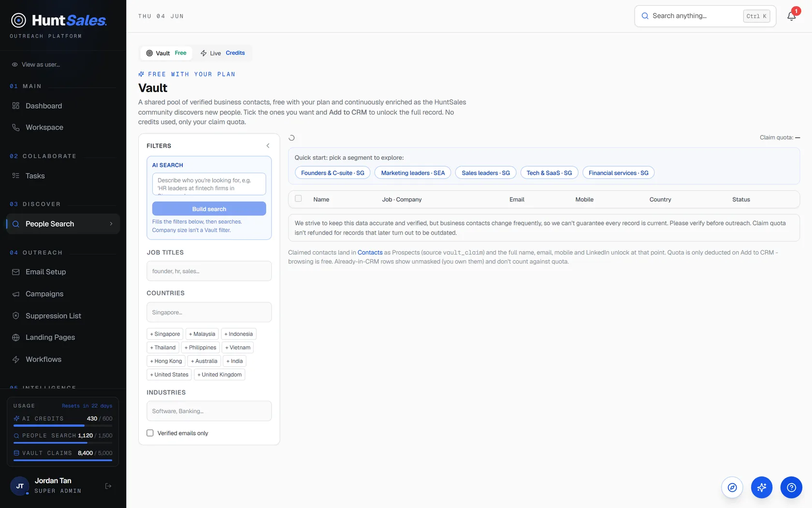The width and height of the screenshot is (812, 508).
Task: Select Marketing leaders · SEA segment
Action: click(x=413, y=173)
